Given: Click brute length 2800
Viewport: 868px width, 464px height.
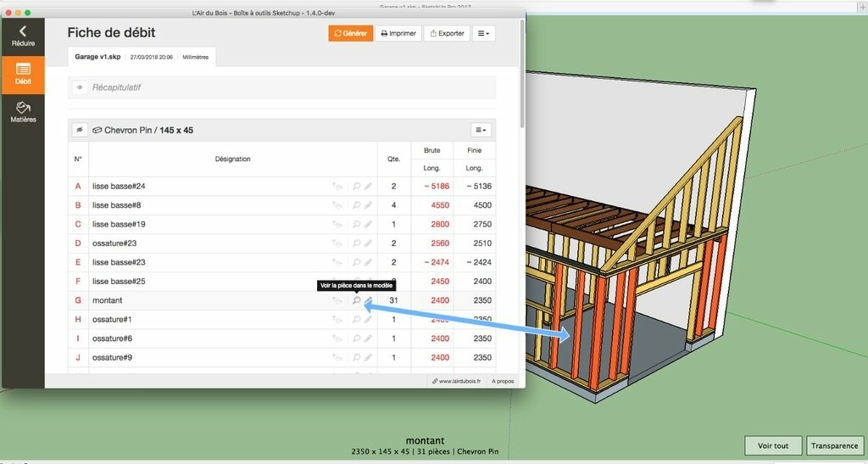Looking at the screenshot, I should pyautogui.click(x=440, y=224).
